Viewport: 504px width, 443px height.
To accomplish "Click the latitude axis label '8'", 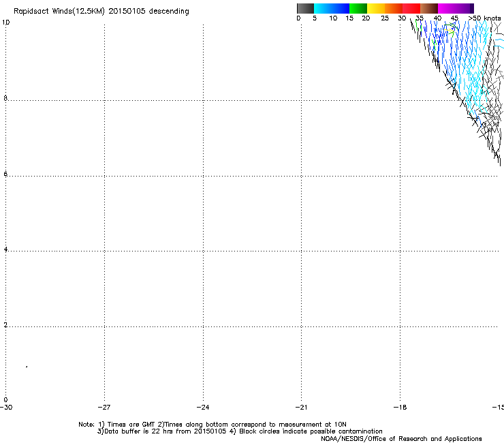I will [5, 98].
